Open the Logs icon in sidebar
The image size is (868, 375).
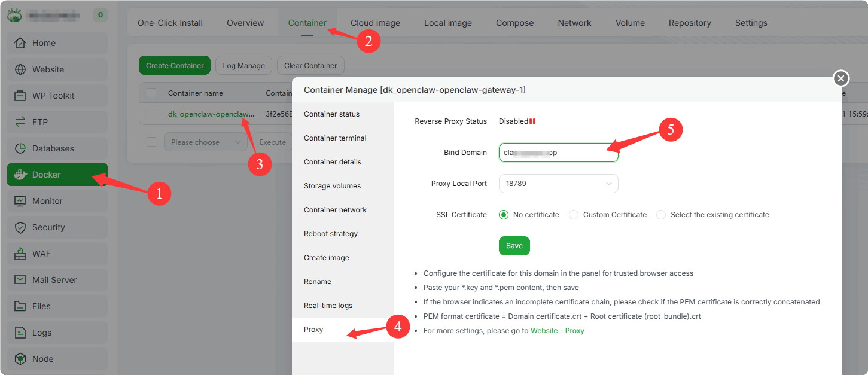(x=20, y=333)
